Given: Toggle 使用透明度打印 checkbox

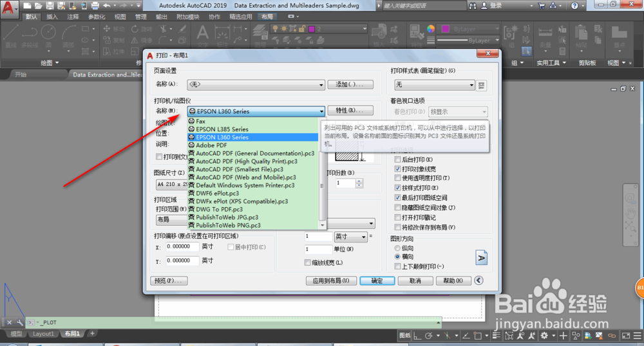Looking at the screenshot, I should pos(397,178).
